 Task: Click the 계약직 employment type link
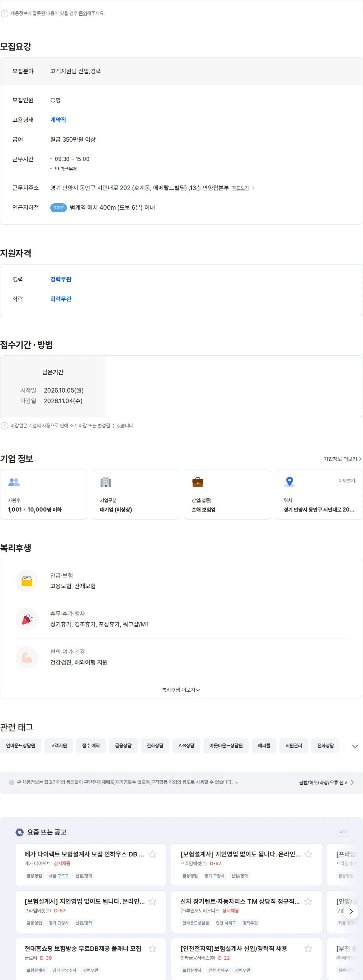click(58, 120)
